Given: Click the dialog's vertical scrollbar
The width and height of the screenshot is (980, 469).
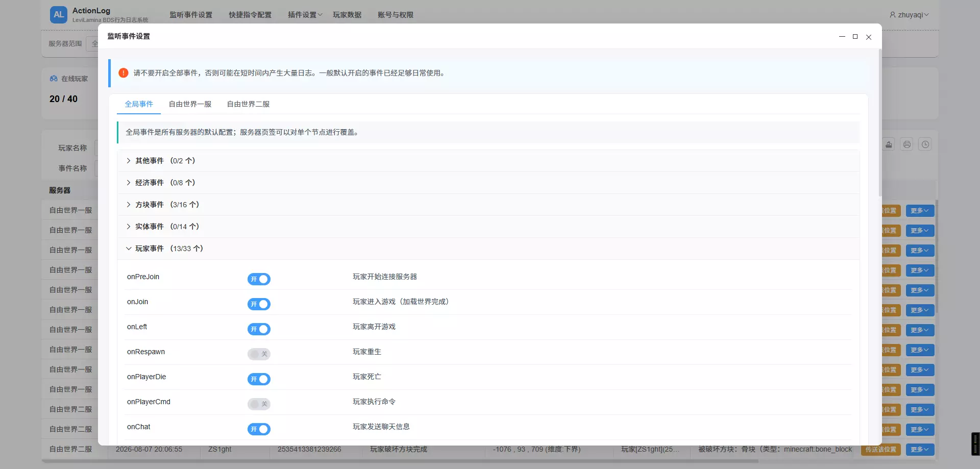Looking at the screenshot, I should tap(880, 122).
